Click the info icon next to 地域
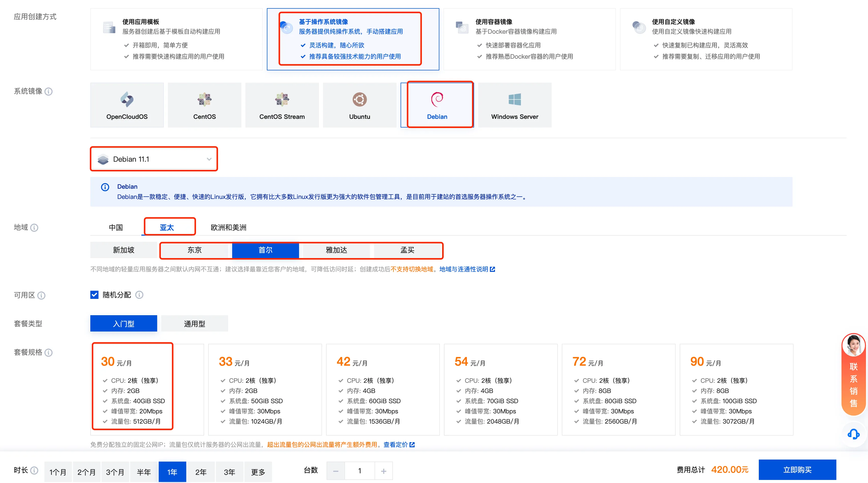 (34, 228)
